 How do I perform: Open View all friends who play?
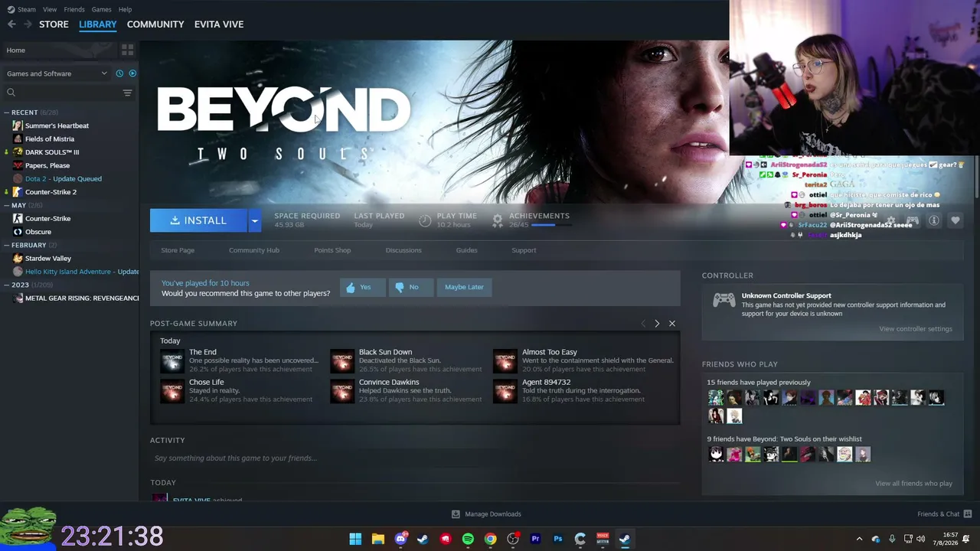tap(914, 484)
